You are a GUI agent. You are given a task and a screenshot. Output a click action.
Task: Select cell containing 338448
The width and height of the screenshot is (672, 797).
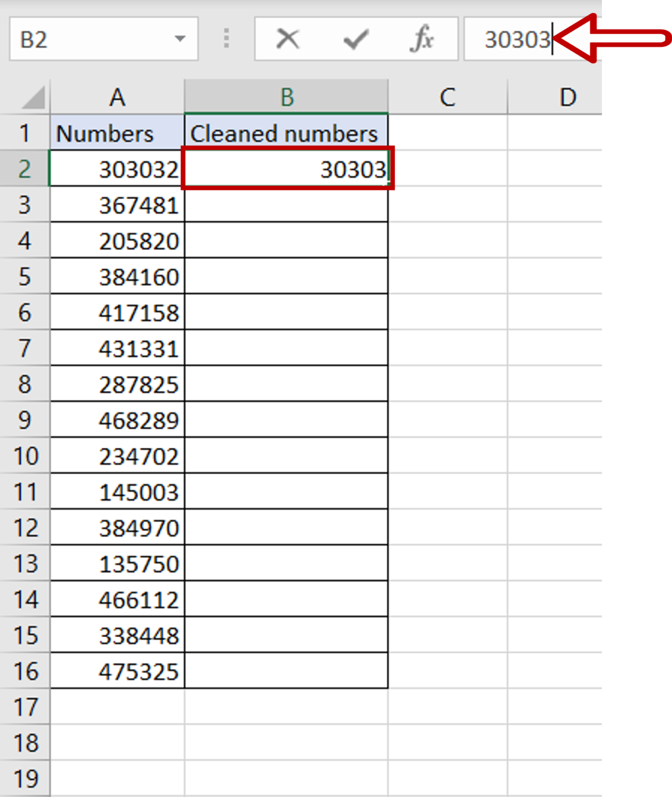[117, 635]
